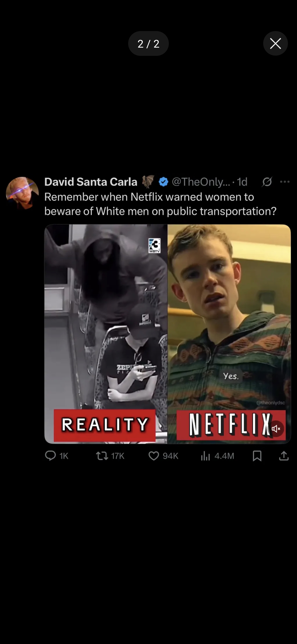Image resolution: width=297 pixels, height=644 pixels.
Task: Tap the 2 / 2 media counter
Action: coord(148,43)
